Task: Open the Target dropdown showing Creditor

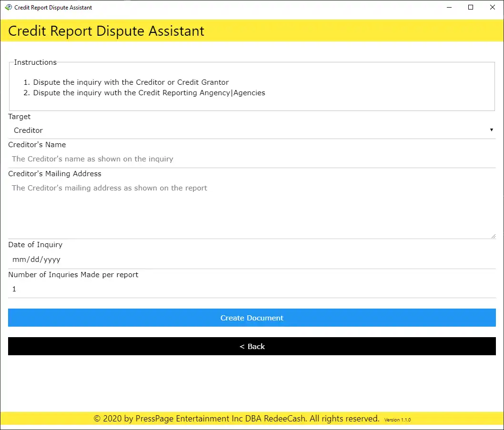Action: 252,130
